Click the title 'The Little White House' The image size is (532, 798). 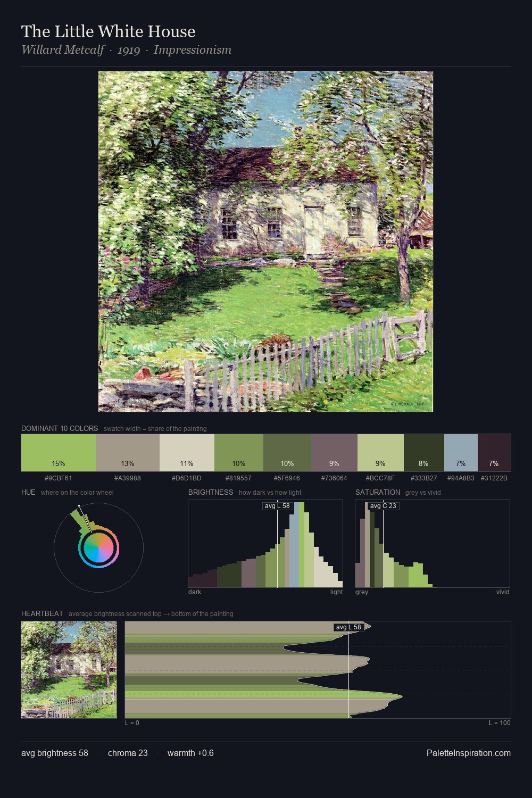109,31
